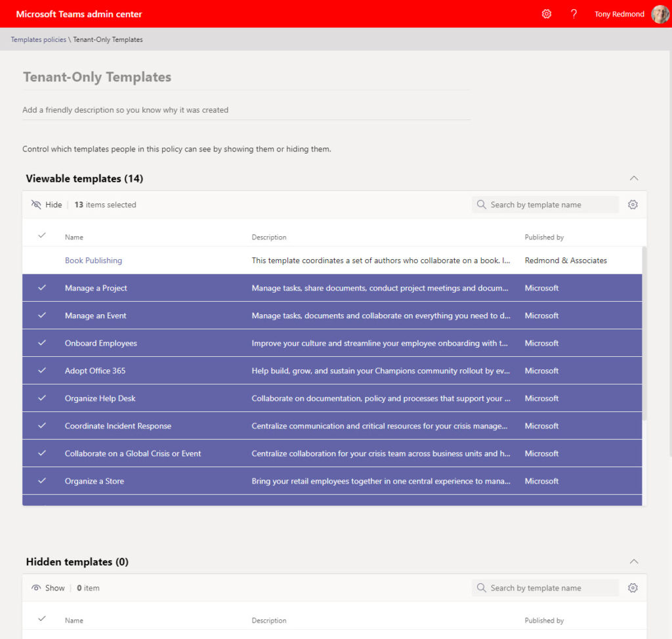Go back to Templates policies breadcrumb
This screenshot has width=672, height=639.
pos(39,39)
